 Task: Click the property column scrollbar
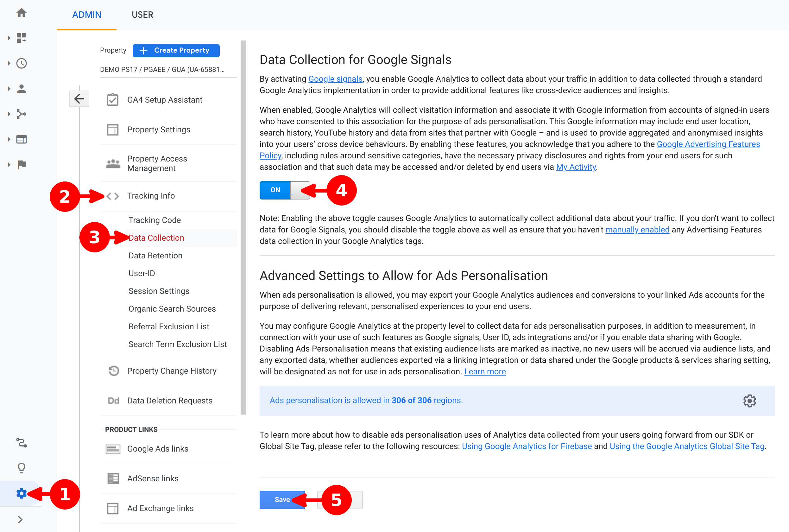pos(243,227)
